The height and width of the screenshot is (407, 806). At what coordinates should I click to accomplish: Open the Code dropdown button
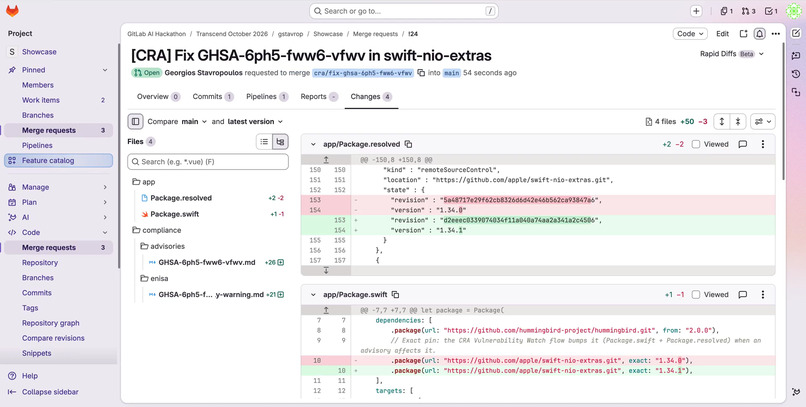690,33
